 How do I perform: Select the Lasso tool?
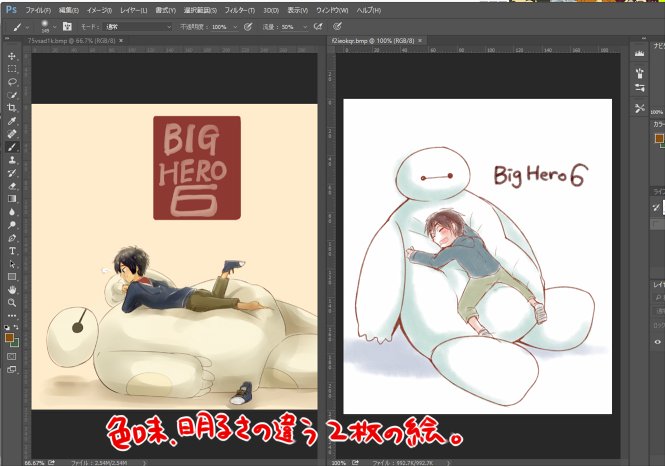pyautogui.click(x=12, y=82)
